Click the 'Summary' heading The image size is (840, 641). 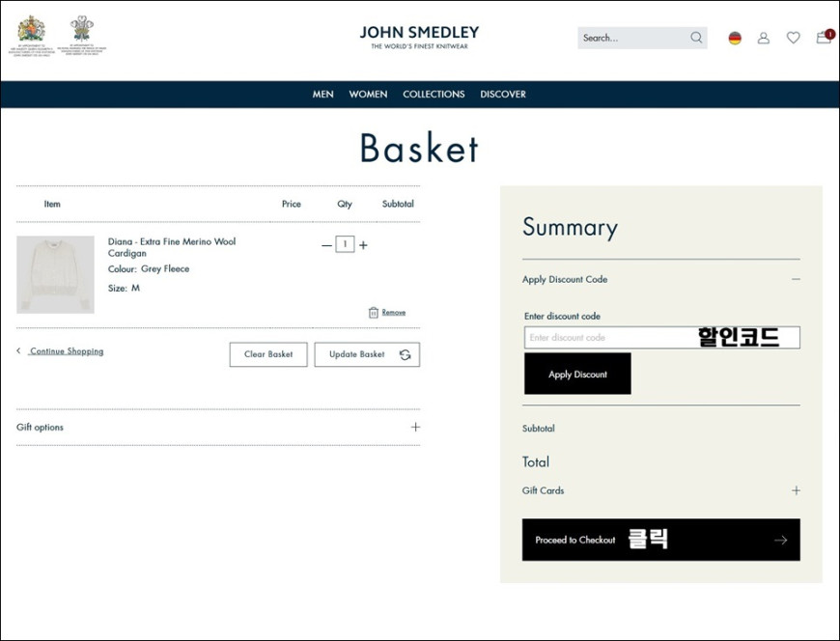(x=570, y=228)
